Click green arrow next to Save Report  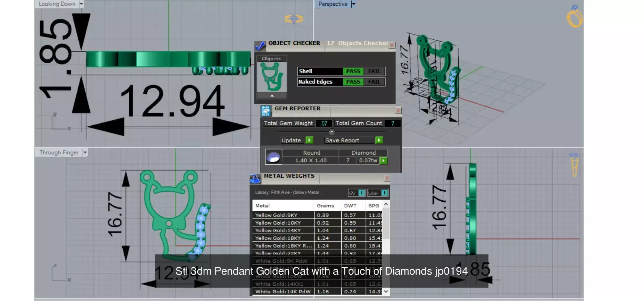[x=379, y=140]
